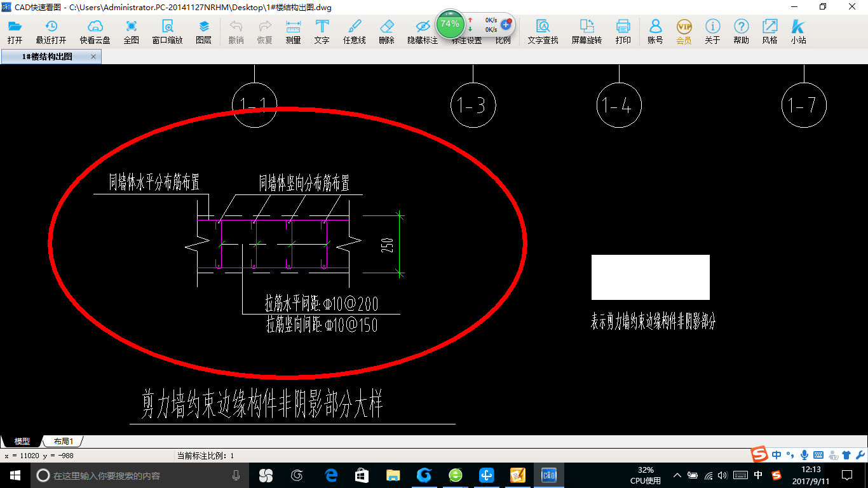Close the 1#楼结构出图 tab
Screen dimensions: 868x488
[93, 57]
